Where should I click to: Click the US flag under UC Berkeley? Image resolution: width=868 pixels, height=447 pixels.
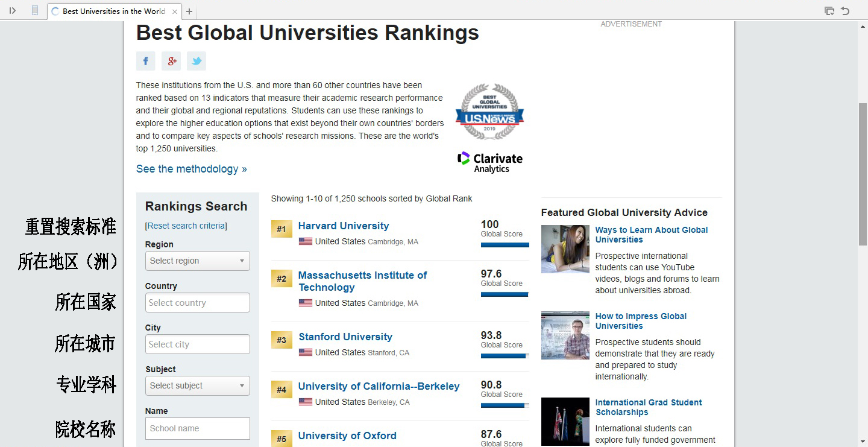point(306,402)
